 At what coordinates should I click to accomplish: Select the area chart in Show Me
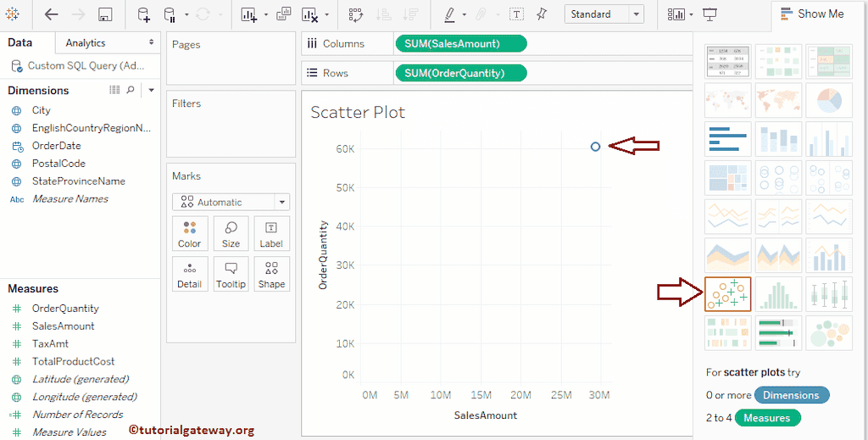pyautogui.click(x=728, y=255)
